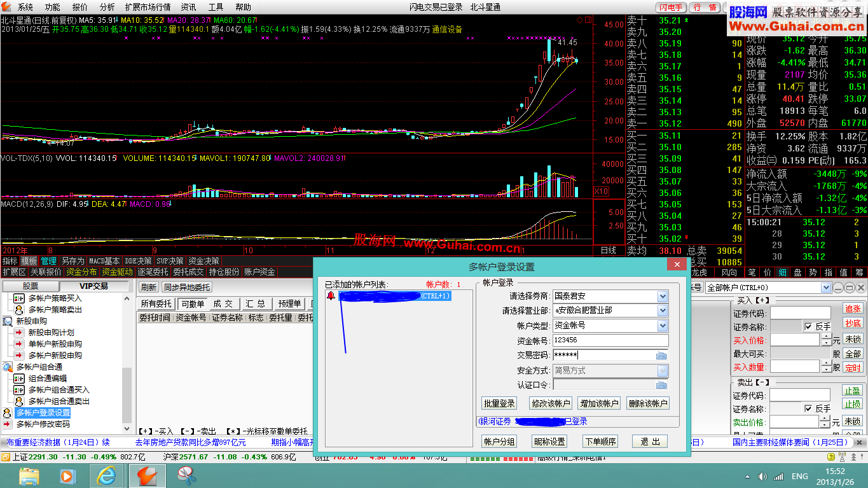
Task: Launch Internet Explorer from the taskbar
Action: (106, 475)
